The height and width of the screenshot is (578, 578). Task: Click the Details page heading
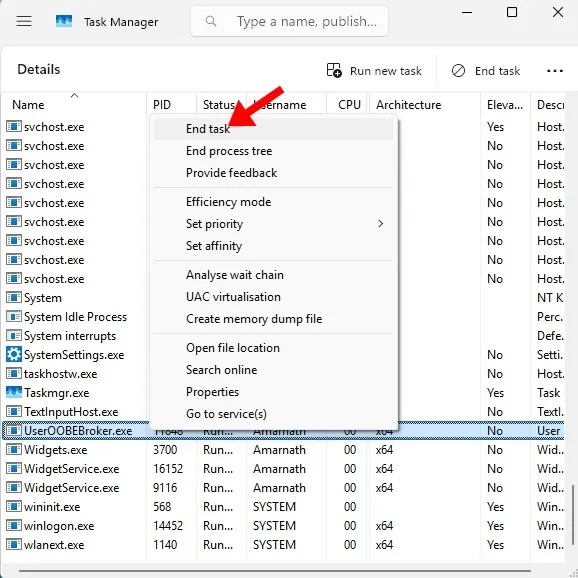coord(39,69)
